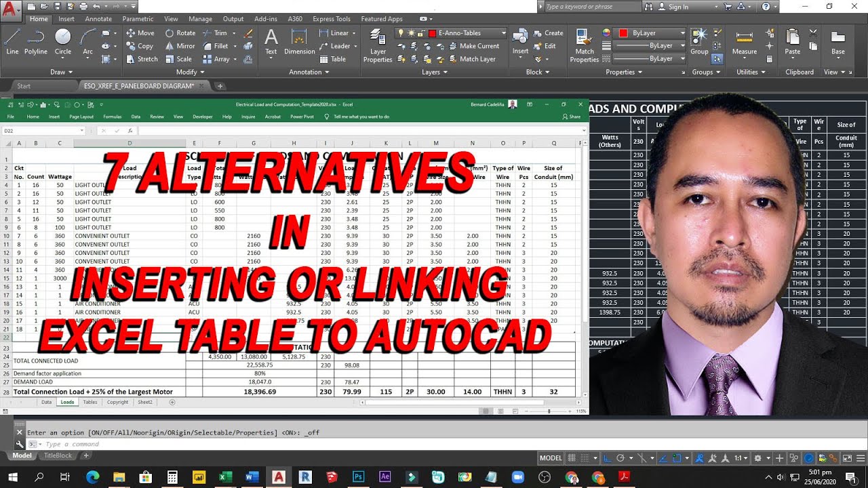Expand the Properties panel title

[x=624, y=72]
